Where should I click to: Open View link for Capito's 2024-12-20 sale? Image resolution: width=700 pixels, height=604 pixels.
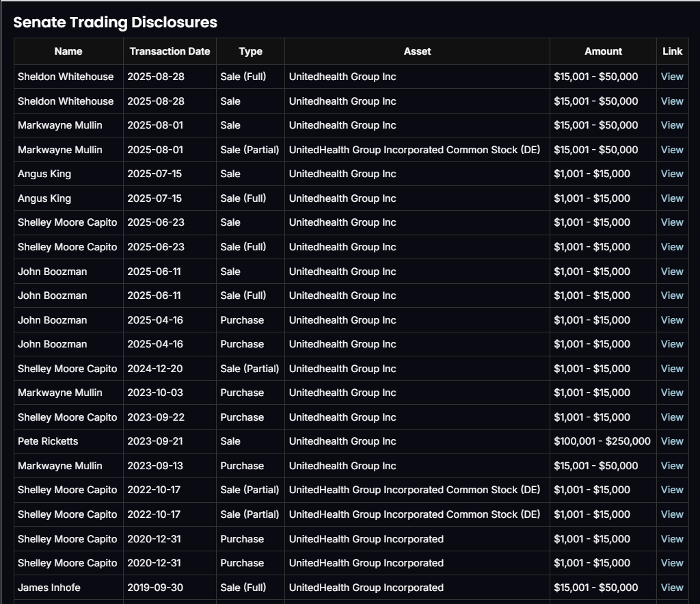coord(671,369)
